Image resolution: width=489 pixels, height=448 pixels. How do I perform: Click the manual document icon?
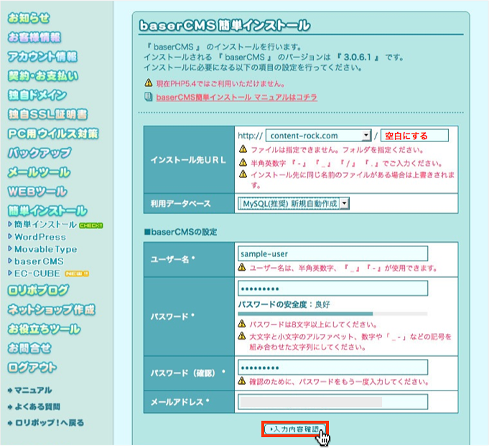point(148,97)
